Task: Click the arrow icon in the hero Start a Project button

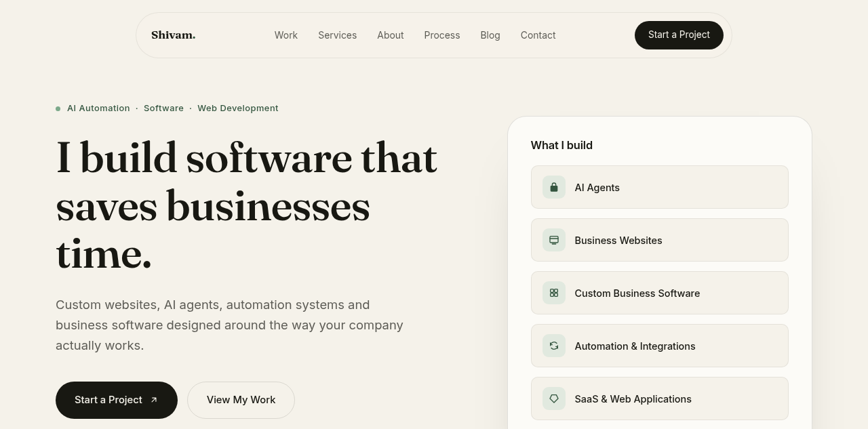Action: tap(154, 400)
